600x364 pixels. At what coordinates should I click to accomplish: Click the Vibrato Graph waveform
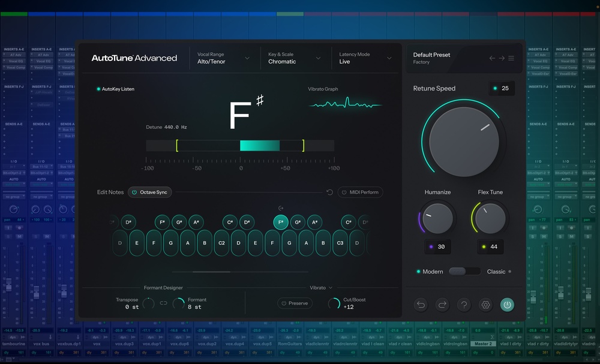(345, 103)
